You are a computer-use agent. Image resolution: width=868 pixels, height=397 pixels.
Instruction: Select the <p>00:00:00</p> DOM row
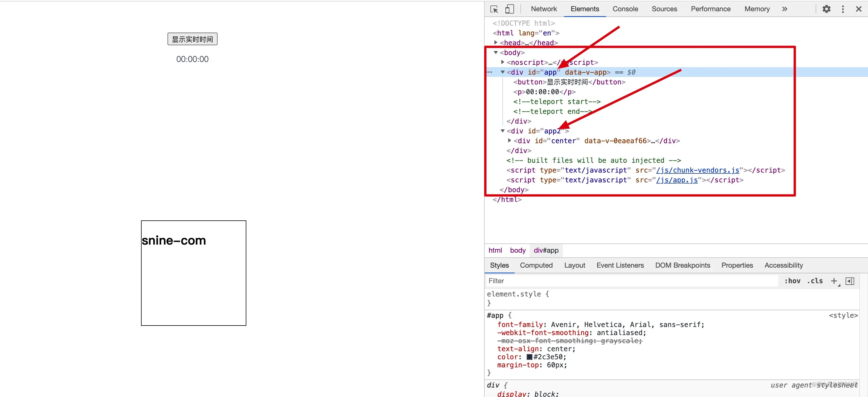544,92
